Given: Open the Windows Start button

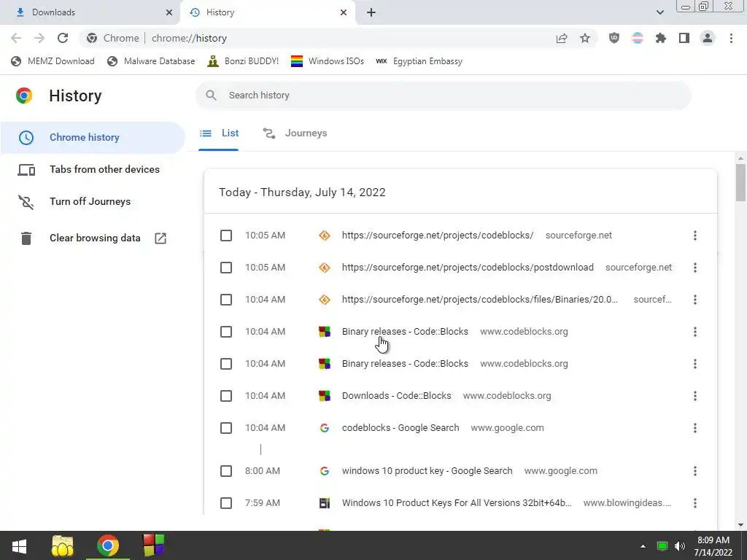Looking at the screenshot, I should coord(19,545).
